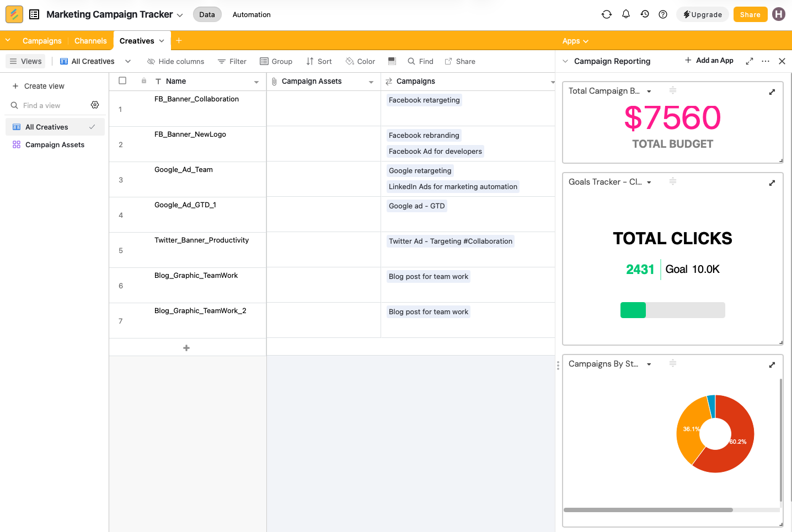The height and width of the screenshot is (532, 792).
Task: Search records using the Find icon
Action: tap(420, 61)
